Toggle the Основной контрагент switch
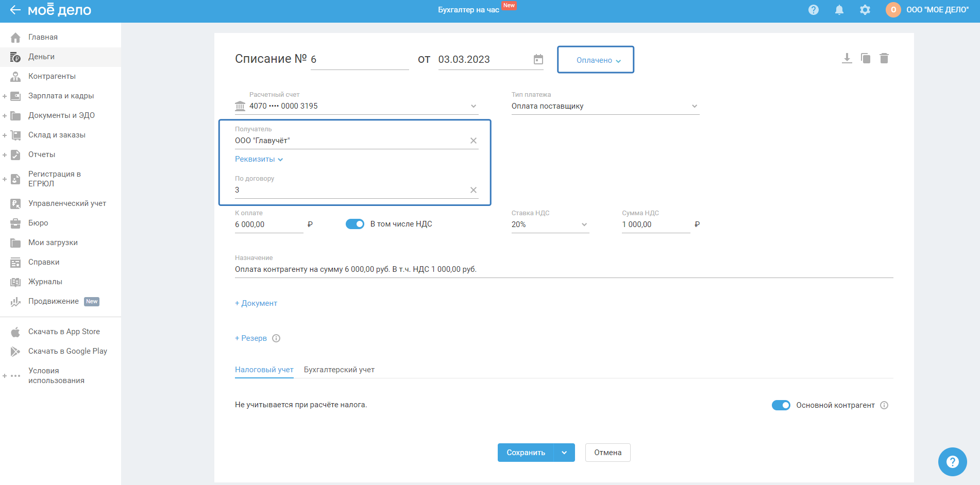 tap(781, 405)
